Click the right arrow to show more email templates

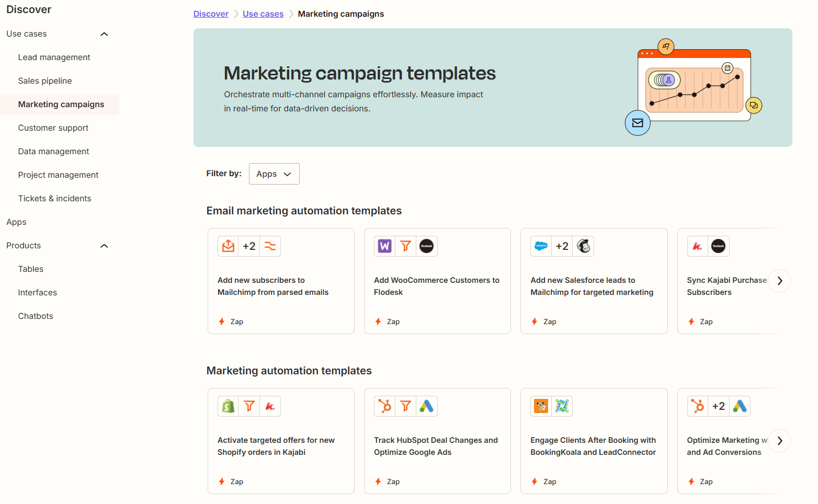tap(779, 281)
